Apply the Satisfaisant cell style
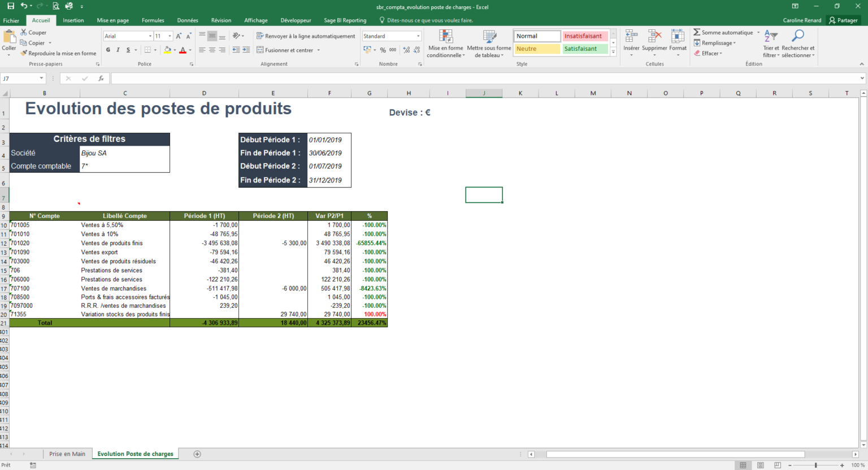 [x=585, y=49]
